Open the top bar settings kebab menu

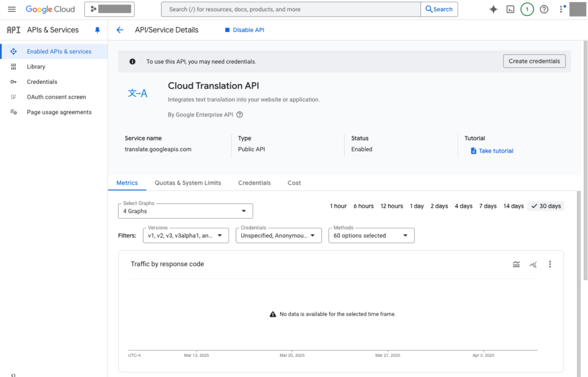[x=562, y=9]
